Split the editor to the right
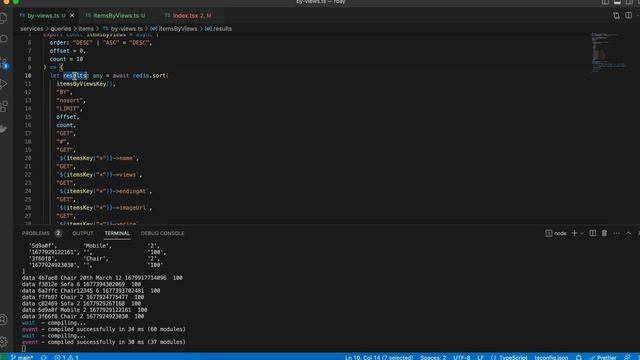Viewport: 640px width, 360px height. pyautogui.click(x=629, y=16)
